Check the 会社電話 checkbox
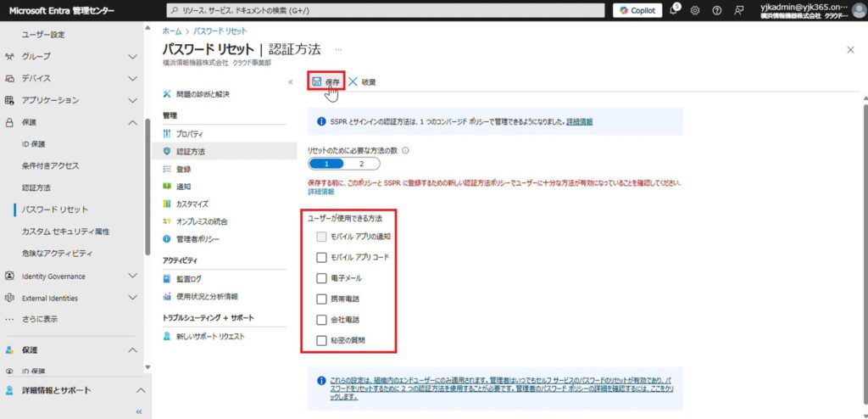The image size is (868, 419). (321, 320)
